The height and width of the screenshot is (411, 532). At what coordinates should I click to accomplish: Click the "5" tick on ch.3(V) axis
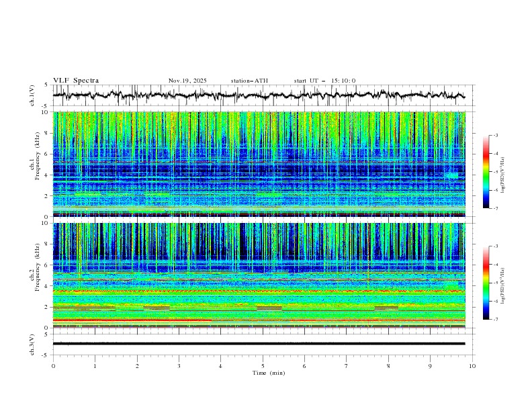(x=47, y=334)
